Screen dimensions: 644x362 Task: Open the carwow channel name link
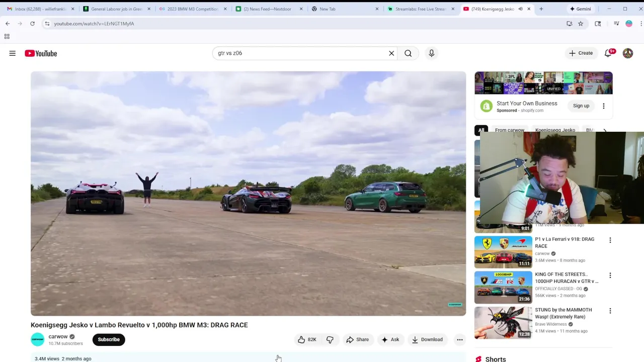pyautogui.click(x=58, y=337)
